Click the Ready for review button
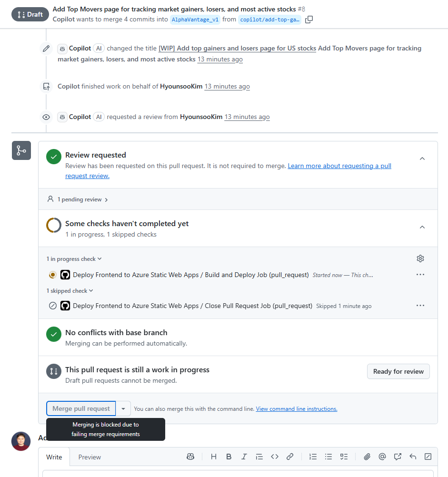This screenshot has width=448, height=477. 398,371
